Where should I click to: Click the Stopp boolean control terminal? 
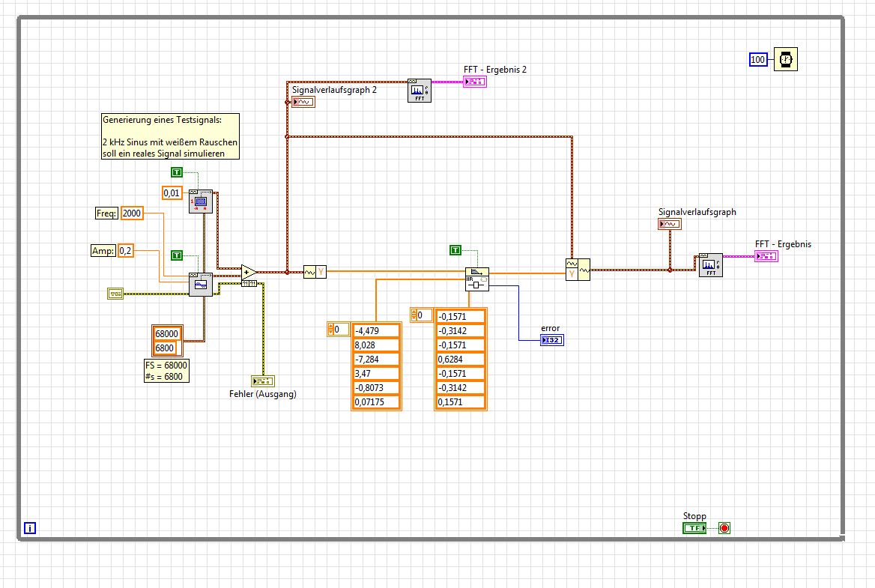click(694, 528)
